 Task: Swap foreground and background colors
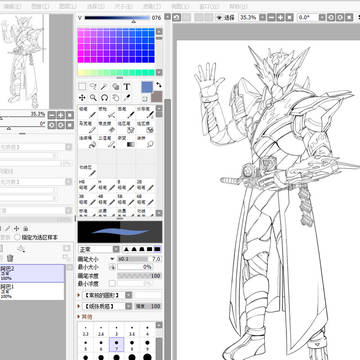coord(159,85)
